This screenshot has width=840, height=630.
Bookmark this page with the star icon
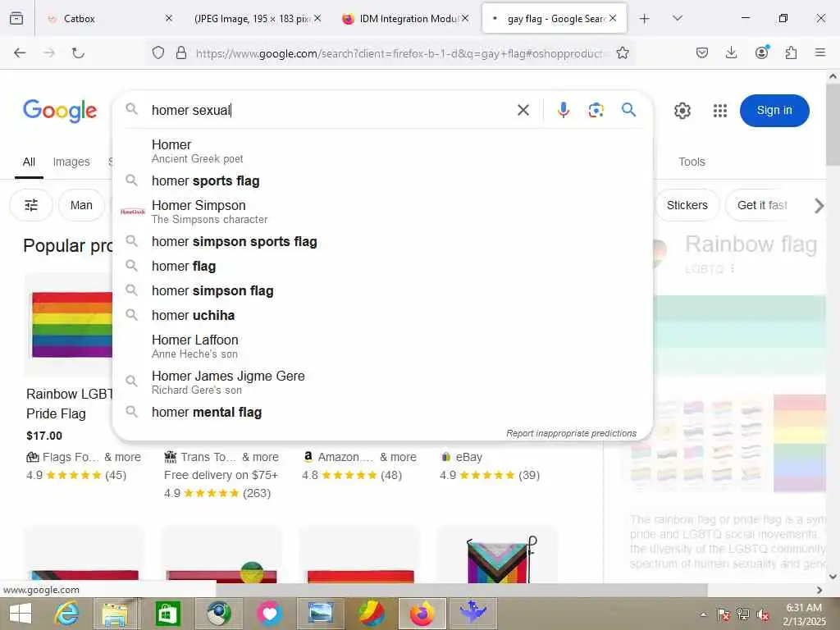[x=623, y=52]
